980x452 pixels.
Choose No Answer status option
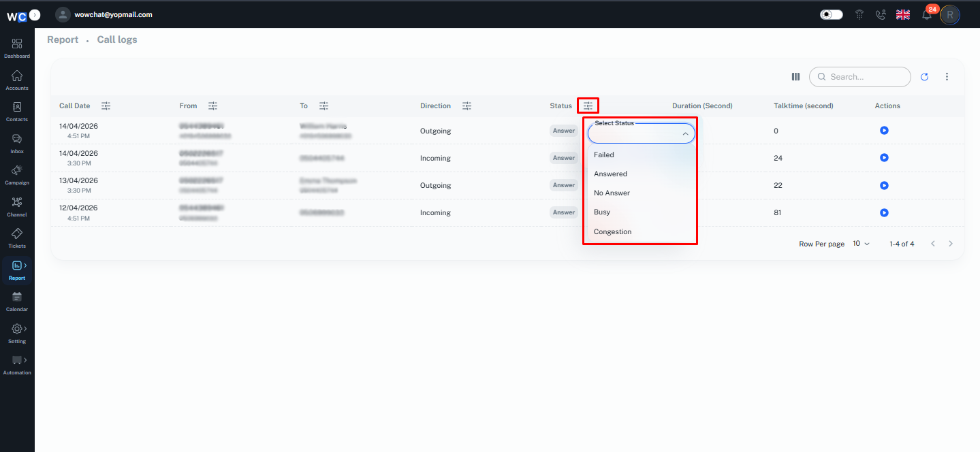642,193
